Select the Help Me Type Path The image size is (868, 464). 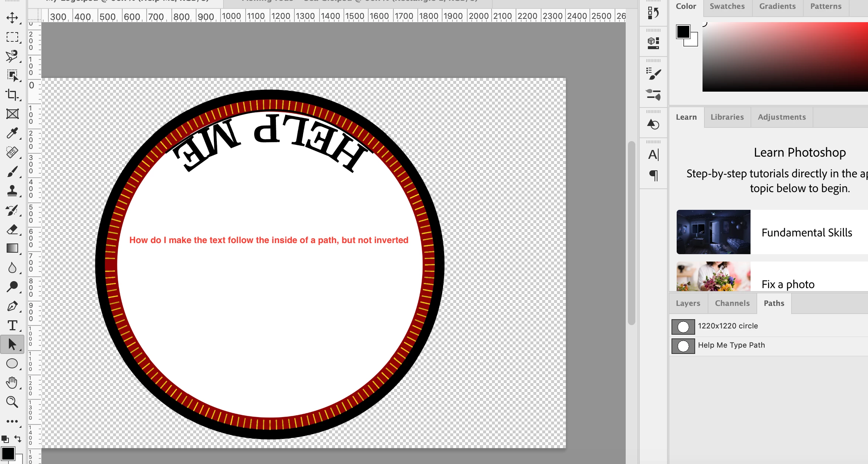pyautogui.click(x=731, y=345)
